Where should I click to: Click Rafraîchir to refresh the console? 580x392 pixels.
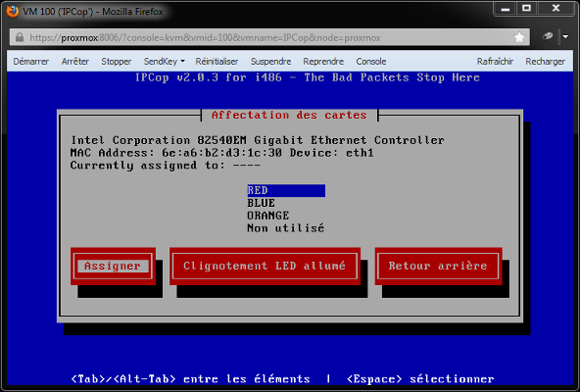[495, 62]
